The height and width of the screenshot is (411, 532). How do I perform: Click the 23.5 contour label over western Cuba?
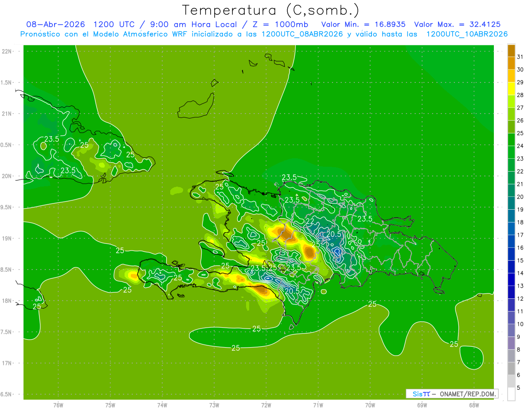click(x=51, y=139)
